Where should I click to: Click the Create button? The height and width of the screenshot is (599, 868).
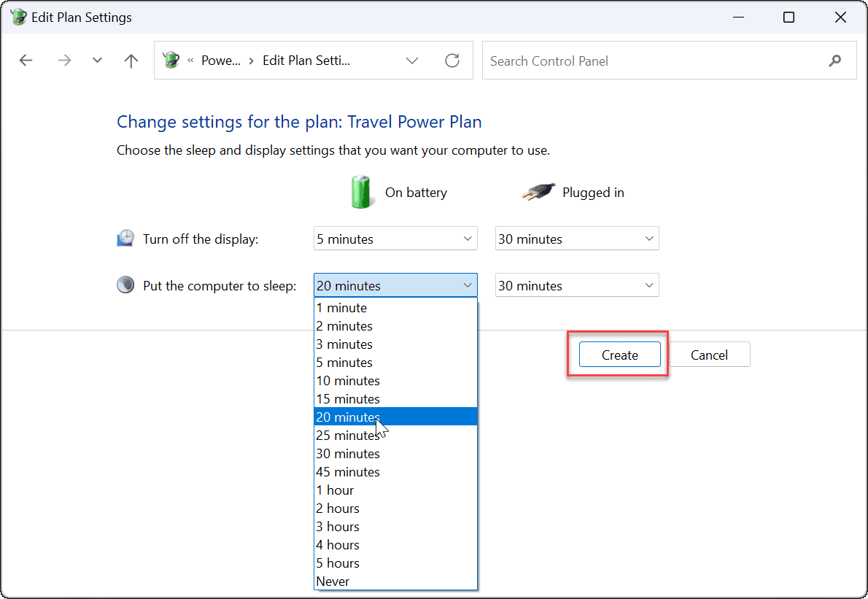[619, 354]
